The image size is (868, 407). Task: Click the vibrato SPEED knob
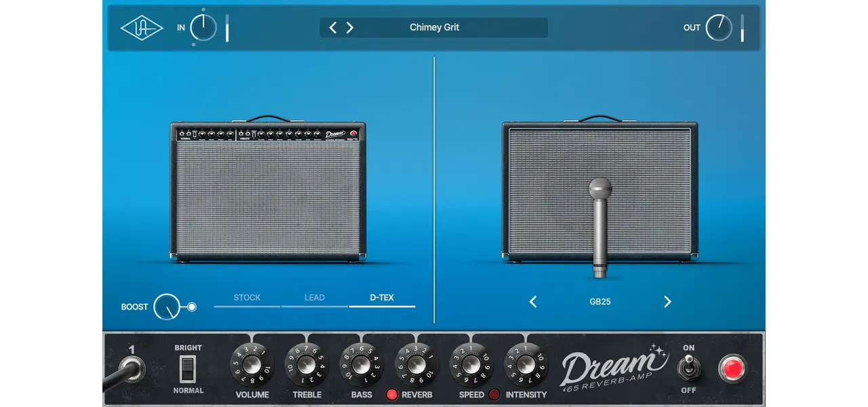(x=471, y=366)
